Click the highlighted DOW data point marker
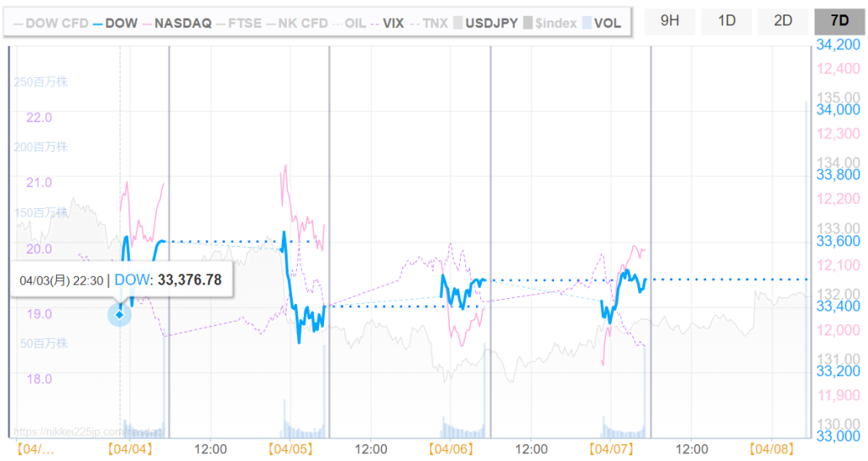 pyautogui.click(x=120, y=315)
